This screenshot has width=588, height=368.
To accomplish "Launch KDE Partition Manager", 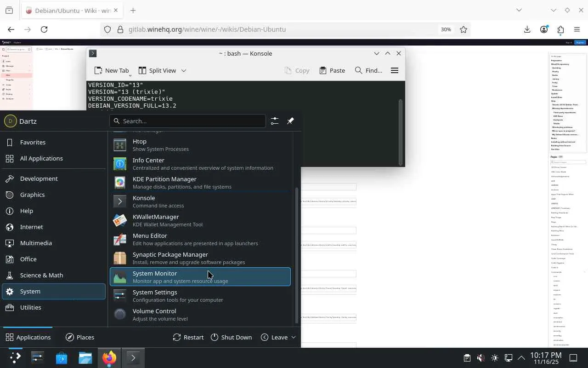I will pyautogui.click(x=200, y=183).
